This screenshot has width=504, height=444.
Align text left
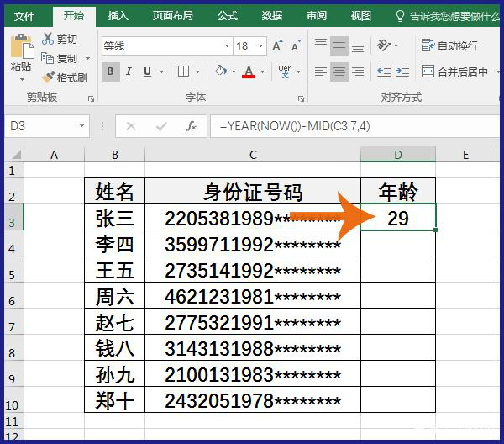321,71
